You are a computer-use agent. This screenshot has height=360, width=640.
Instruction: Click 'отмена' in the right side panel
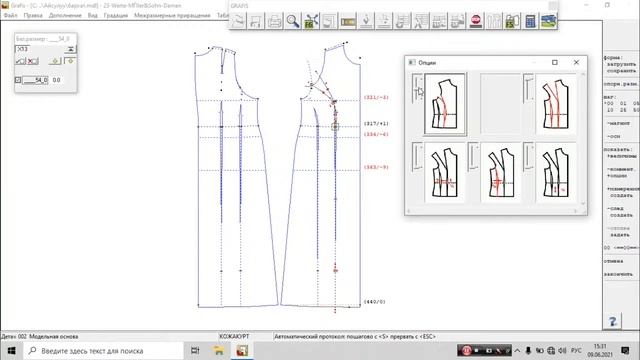pyautogui.click(x=613, y=261)
